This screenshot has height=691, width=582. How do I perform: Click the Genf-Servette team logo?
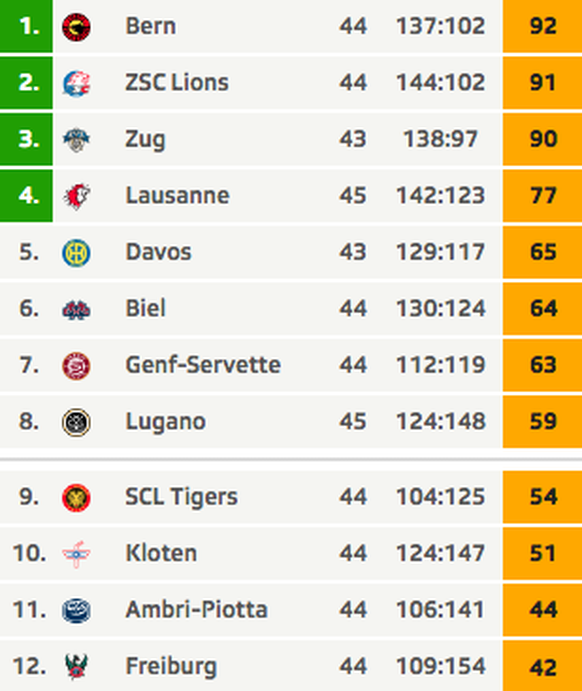pos(76,366)
